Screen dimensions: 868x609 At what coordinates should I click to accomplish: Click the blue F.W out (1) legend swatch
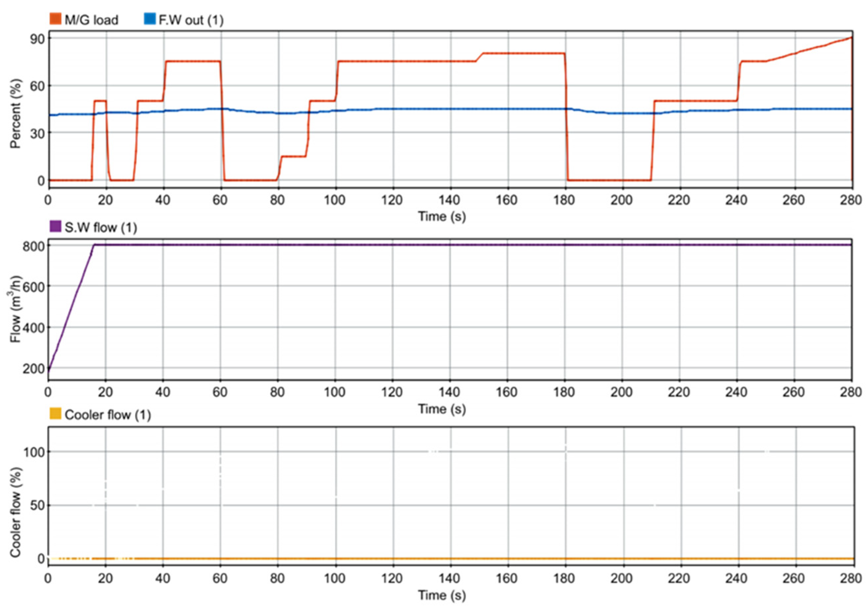[150, 19]
